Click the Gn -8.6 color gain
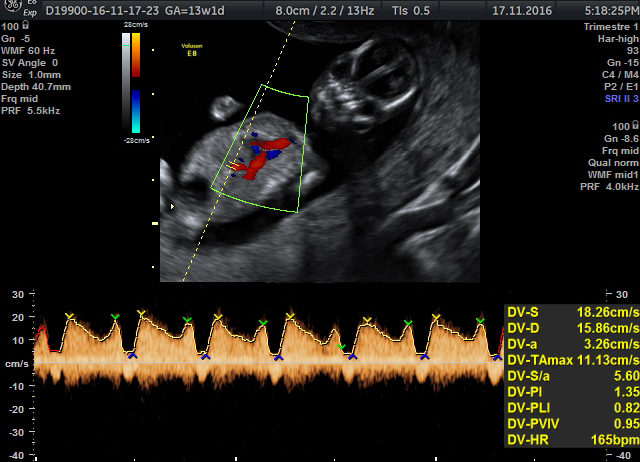This screenshot has width=640, height=462. click(621, 139)
